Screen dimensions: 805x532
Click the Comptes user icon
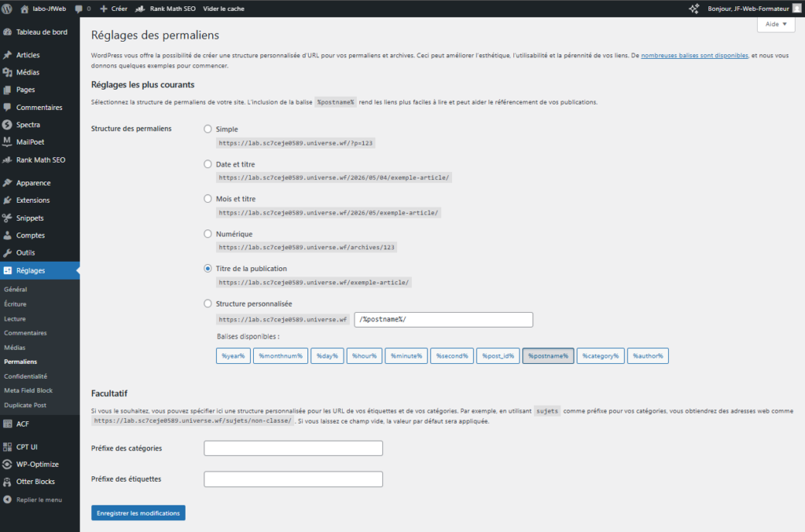coord(7,236)
